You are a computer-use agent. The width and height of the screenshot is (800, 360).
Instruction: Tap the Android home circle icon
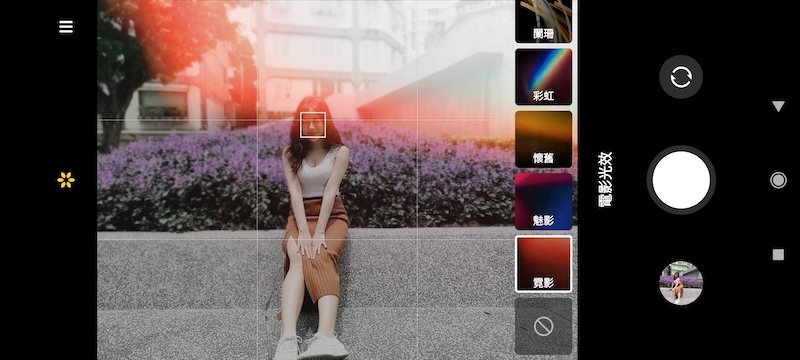pos(778,180)
